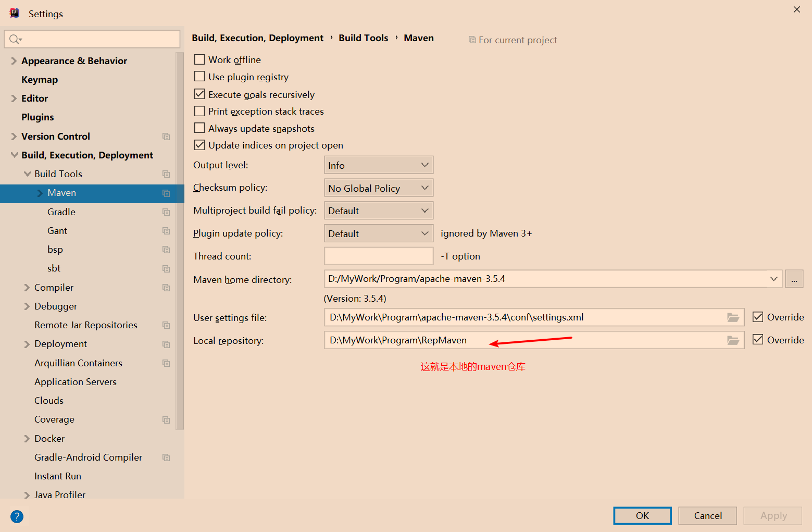Open Maven home directory dropdown arrow

[773, 279]
